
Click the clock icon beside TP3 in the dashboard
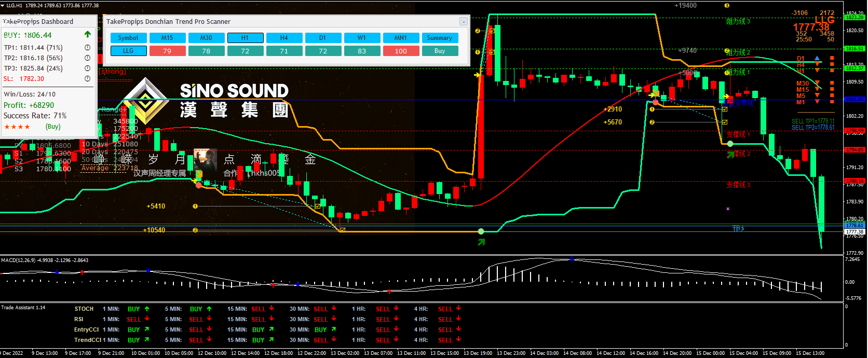pos(87,68)
